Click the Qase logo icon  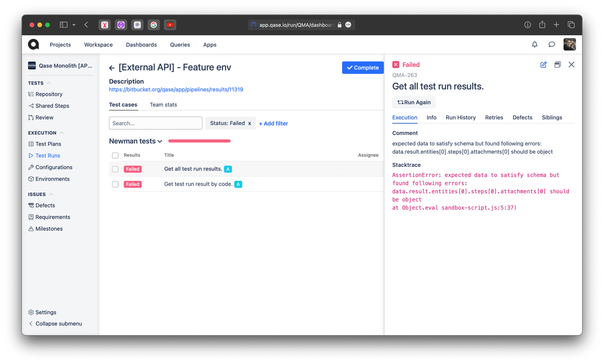click(x=34, y=44)
